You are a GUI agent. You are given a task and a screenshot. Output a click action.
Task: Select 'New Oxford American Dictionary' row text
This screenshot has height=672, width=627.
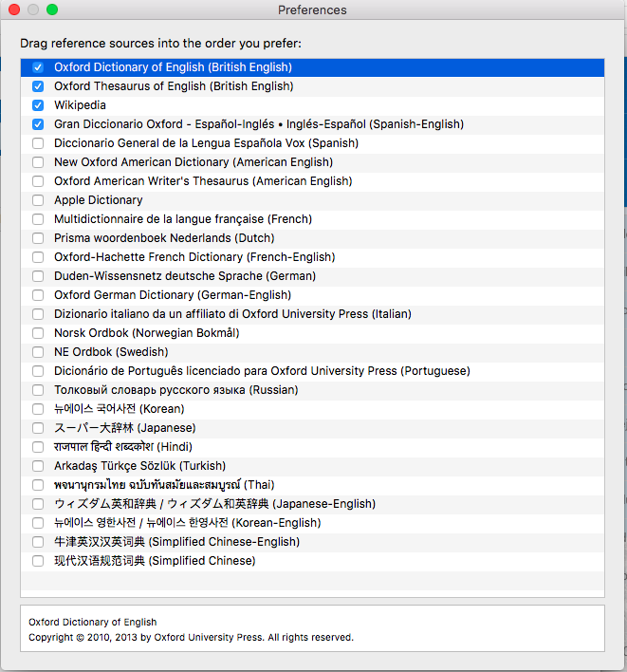[194, 162]
